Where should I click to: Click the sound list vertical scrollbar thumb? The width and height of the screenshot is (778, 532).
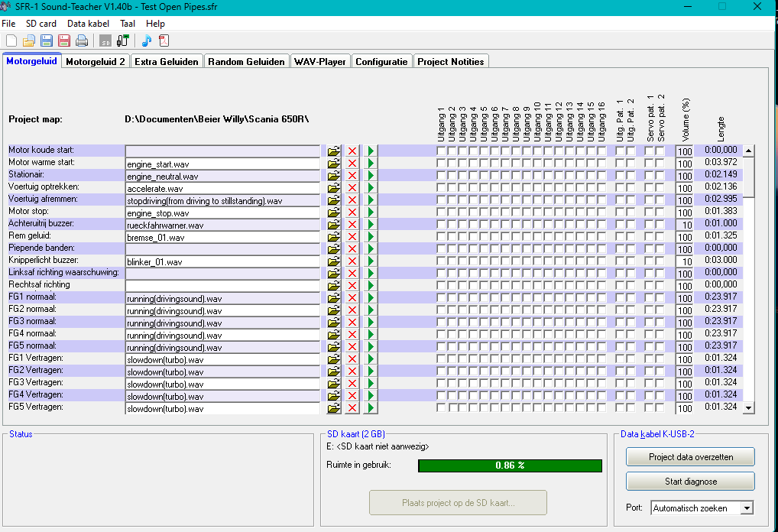[749, 177]
